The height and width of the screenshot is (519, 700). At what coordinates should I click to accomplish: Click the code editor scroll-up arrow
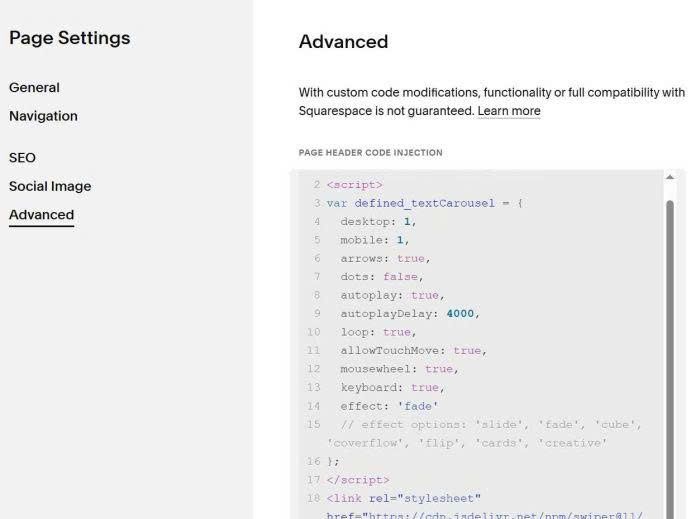pos(670,178)
